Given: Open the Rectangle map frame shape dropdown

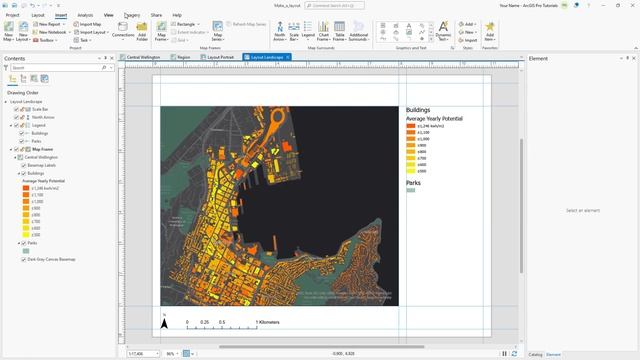Looking at the screenshot, I should 199,24.
